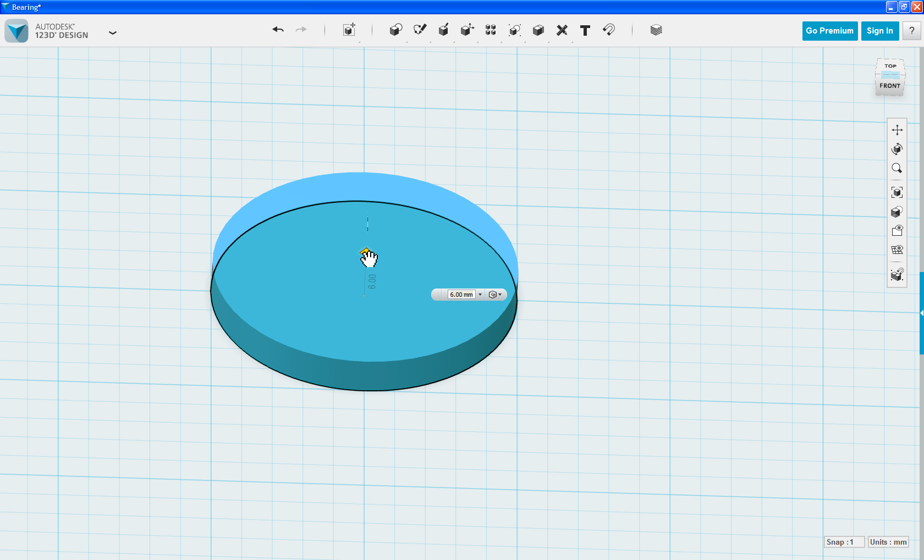Open the Sketch tool
Screen dimensions: 924x560
(420, 30)
